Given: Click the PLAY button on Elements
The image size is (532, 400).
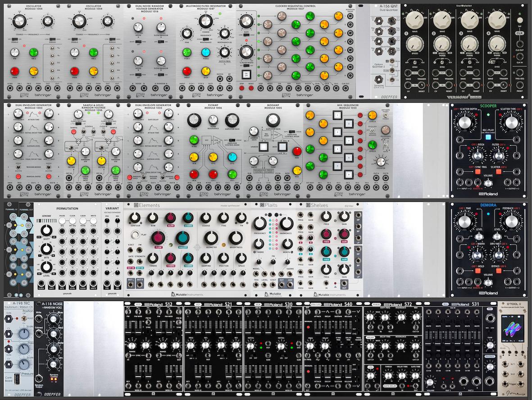Looking at the screenshot, I should click(x=136, y=234).
